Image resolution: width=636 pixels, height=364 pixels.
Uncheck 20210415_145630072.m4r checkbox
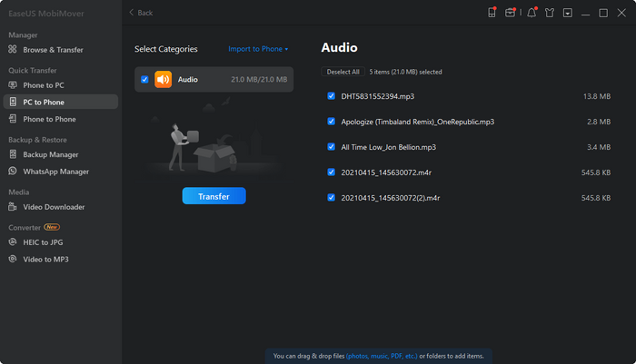coord(331,172)
